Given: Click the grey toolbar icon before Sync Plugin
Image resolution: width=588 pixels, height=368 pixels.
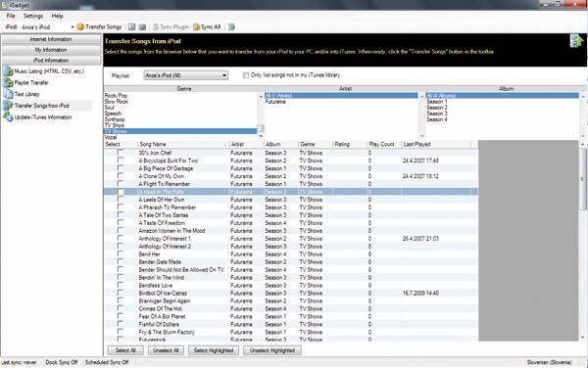Looking at the screenshot, I should [x=142, y=27].
